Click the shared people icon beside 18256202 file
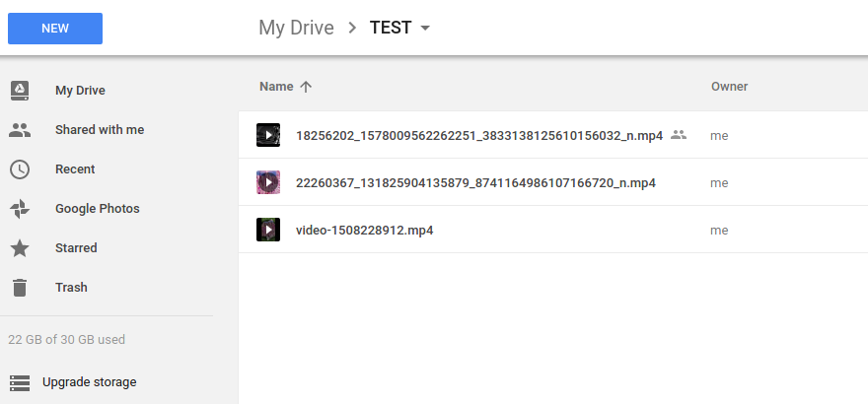The width and height of the screenshot is (868, 404). point(678,135)
